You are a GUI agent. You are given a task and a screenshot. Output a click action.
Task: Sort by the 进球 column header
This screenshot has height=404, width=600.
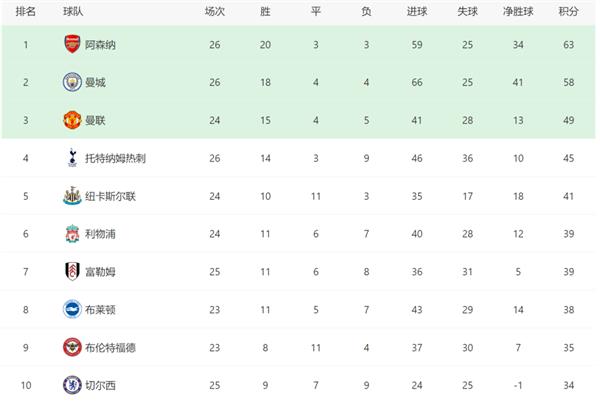pos(417,11)
